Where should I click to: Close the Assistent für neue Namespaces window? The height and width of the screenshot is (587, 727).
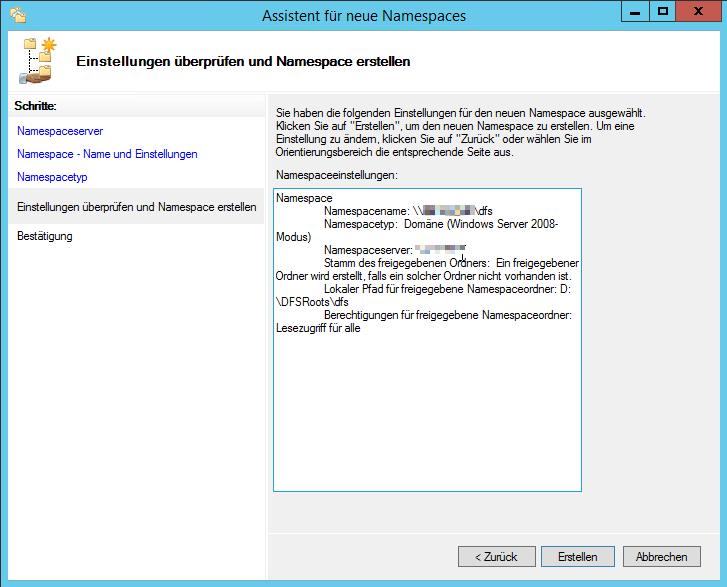(x=698, y=13)
